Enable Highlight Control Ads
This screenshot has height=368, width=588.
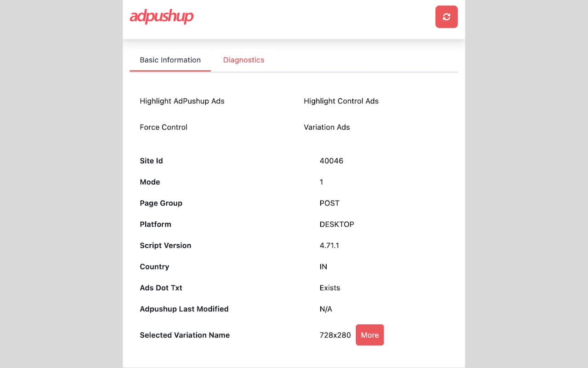tap(341, 101)
